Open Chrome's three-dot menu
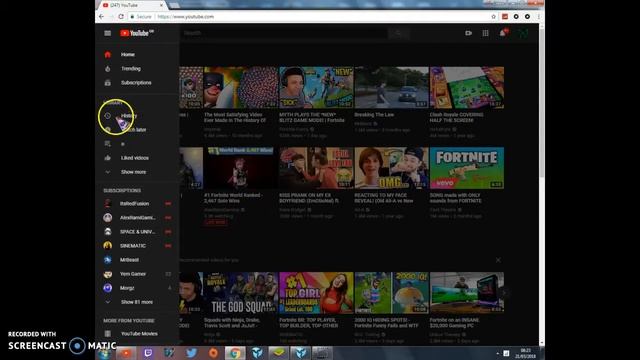640x360 pixels. click(539, 17)
